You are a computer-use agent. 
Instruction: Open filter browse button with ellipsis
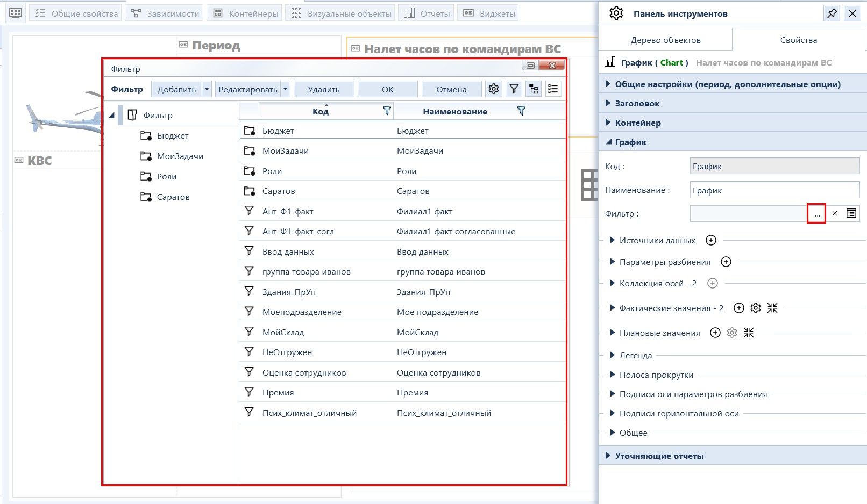tap(816, 213)
